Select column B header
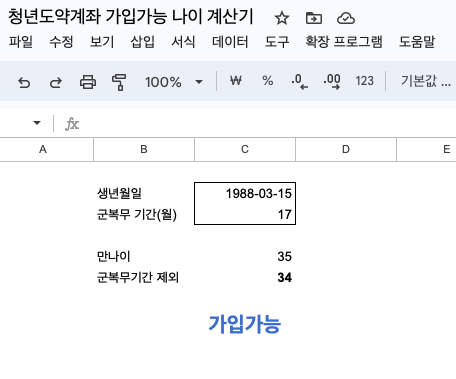Viewport: 456px width, 379px height. click(144, 149)
